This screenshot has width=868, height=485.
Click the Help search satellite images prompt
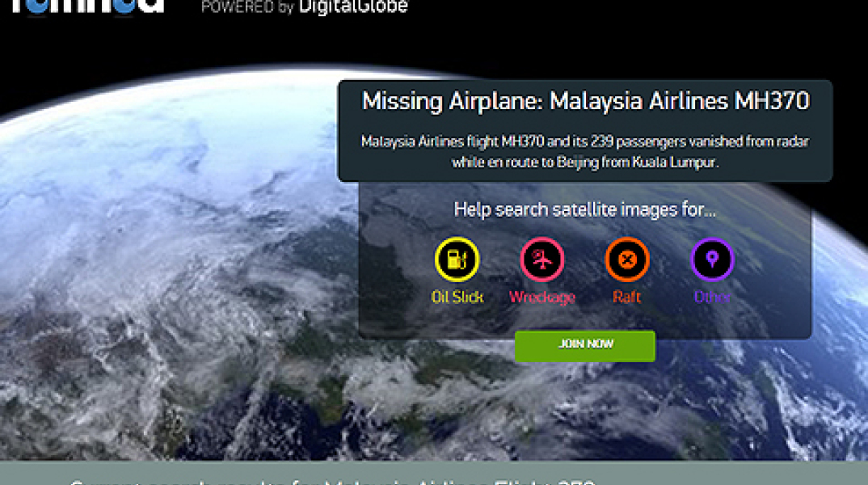[x=584, y=210]
